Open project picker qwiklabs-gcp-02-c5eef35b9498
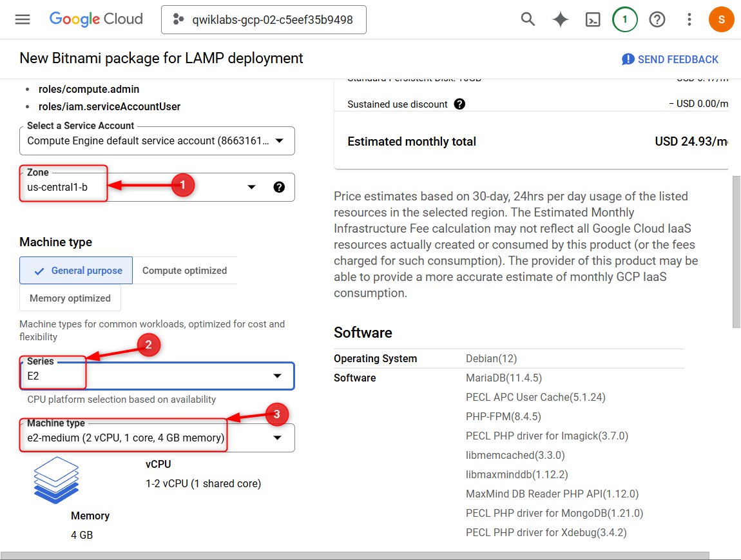This screenshot has height=560, width=741. point(264,20)
